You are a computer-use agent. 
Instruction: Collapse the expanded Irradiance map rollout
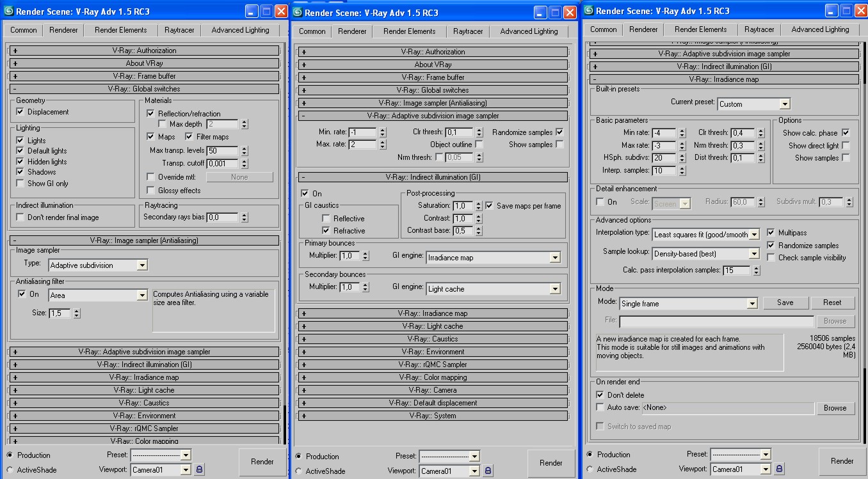[x=724, y=79]
